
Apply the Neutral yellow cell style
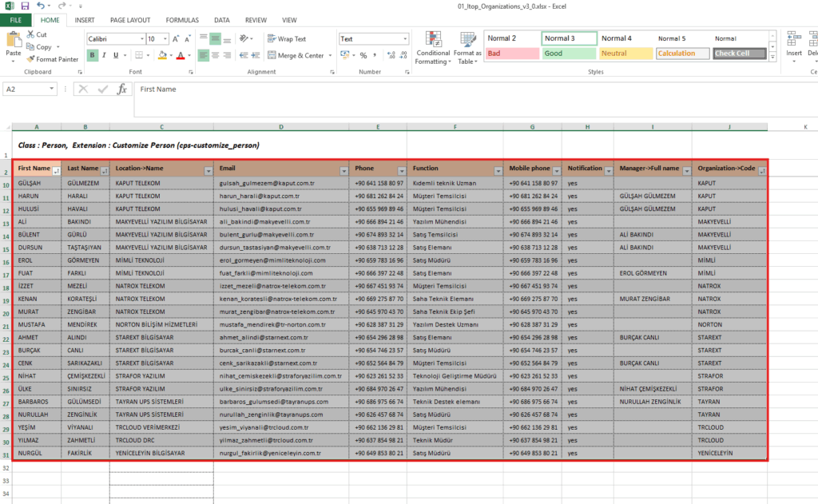pos(626,54)
